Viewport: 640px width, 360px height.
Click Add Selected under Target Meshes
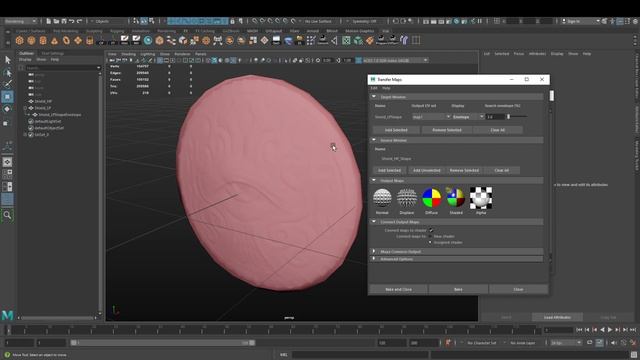(x=396, y=130)
